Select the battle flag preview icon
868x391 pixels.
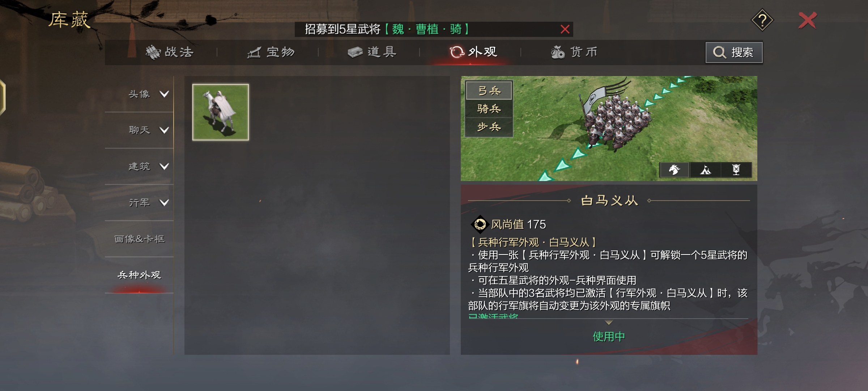[x=736, y=169]
